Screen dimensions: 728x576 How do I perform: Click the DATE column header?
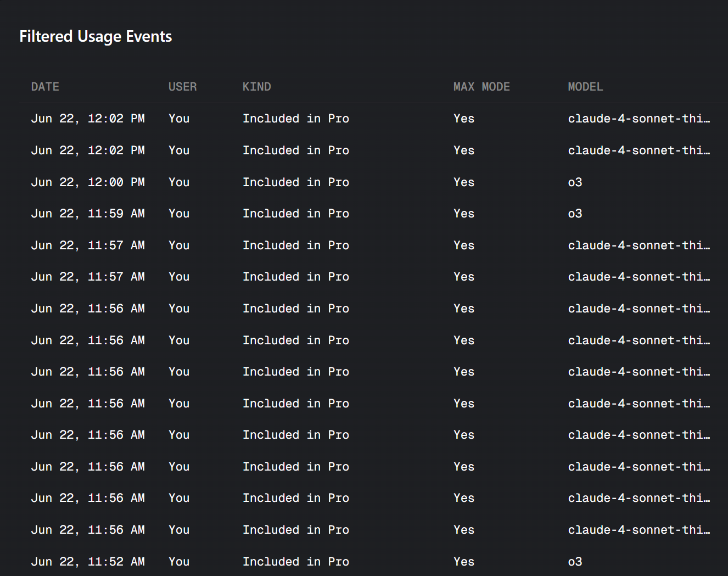[x=45, y=87]
